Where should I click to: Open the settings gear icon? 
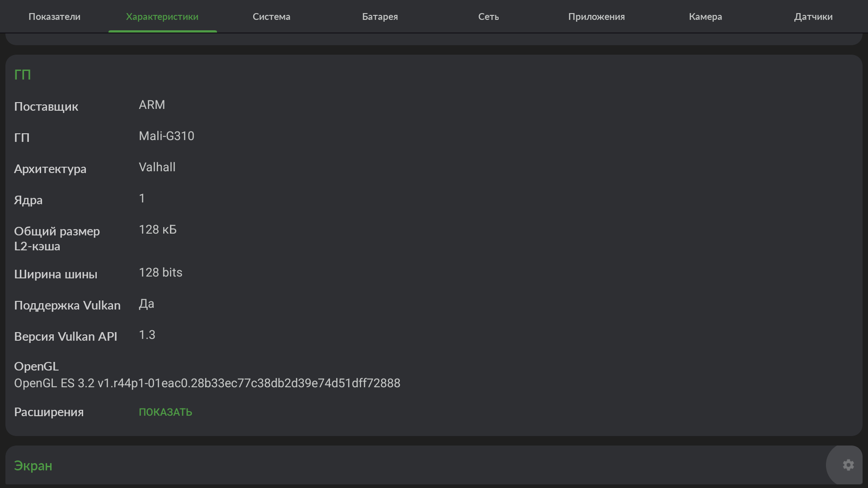[x=848, y=465]
